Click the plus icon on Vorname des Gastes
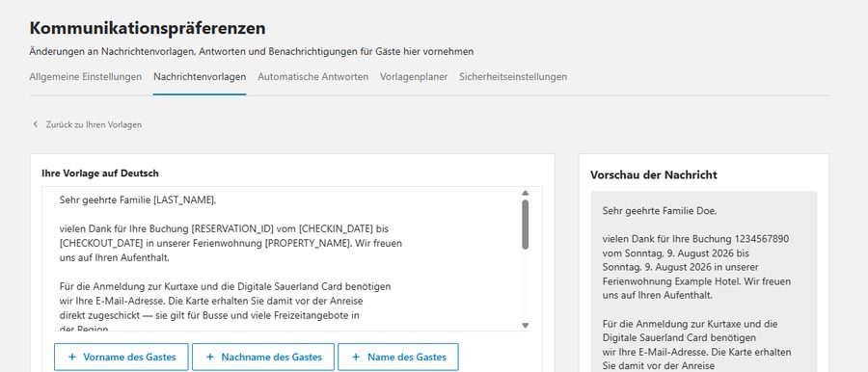 pos(72,357)
